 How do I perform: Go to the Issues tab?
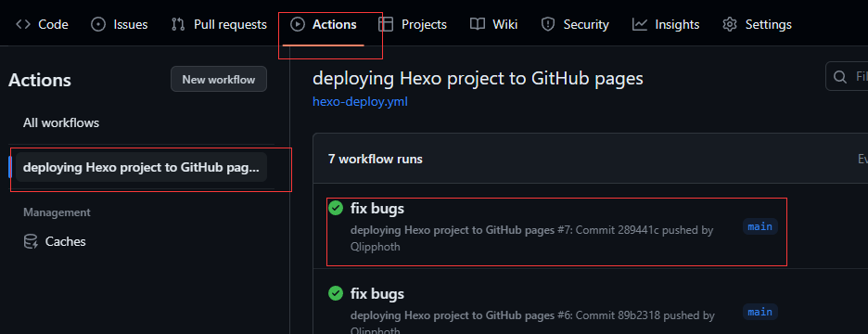[119, 24]
